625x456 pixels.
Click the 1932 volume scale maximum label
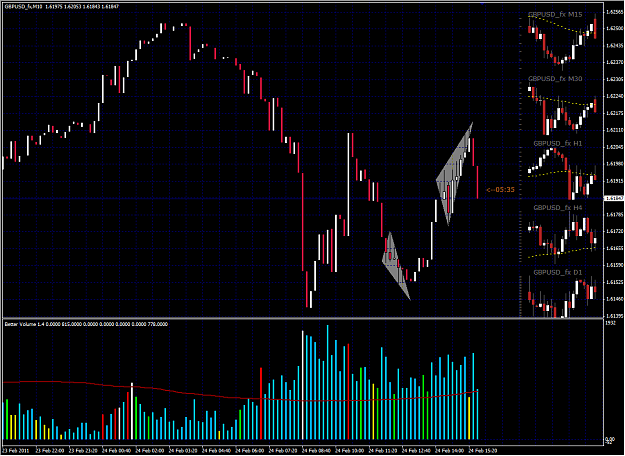point(609,323)
